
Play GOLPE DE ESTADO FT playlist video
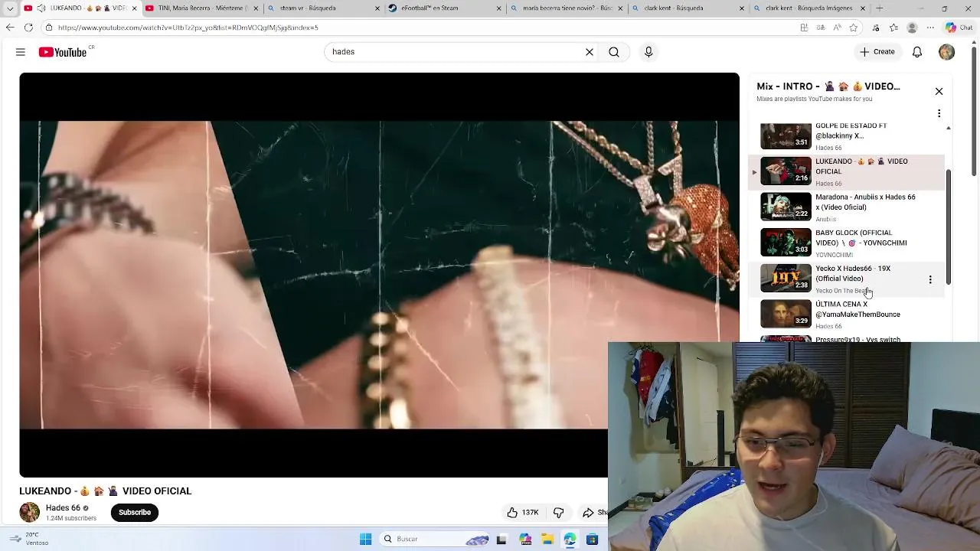point(846,136)
